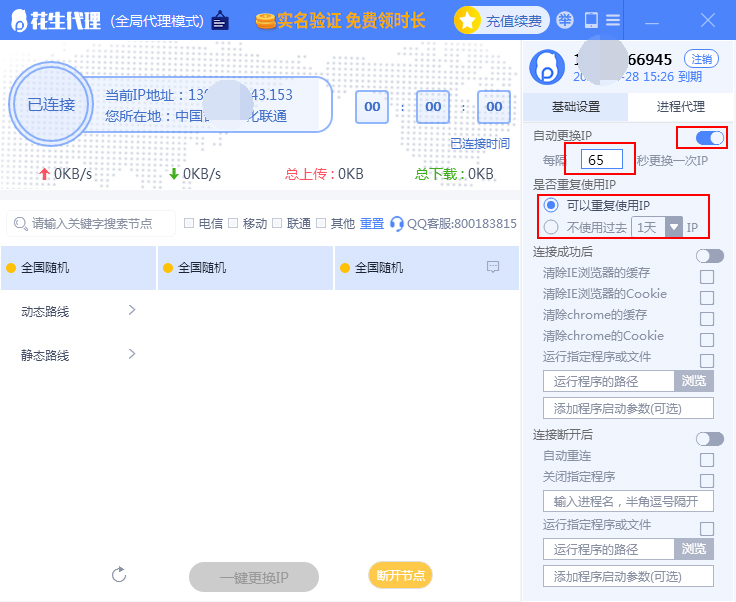Open the 1天 dropdown
The height and width of the screenshot is (602, 736).
pos(657,227)
